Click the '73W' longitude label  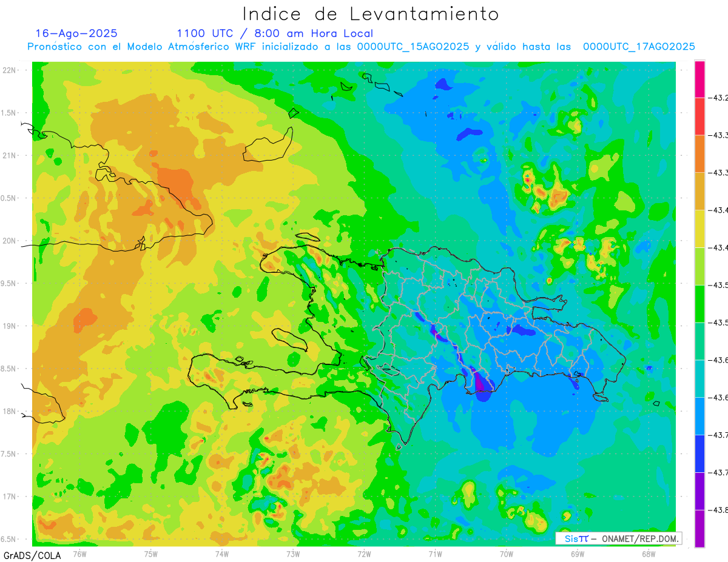click(293, 553)
